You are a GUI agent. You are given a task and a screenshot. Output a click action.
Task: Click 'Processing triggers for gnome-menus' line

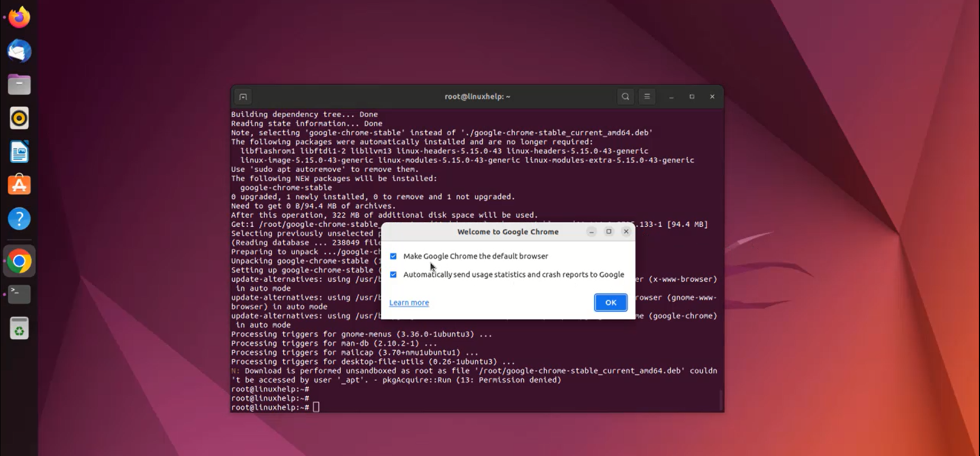point(361,334)
